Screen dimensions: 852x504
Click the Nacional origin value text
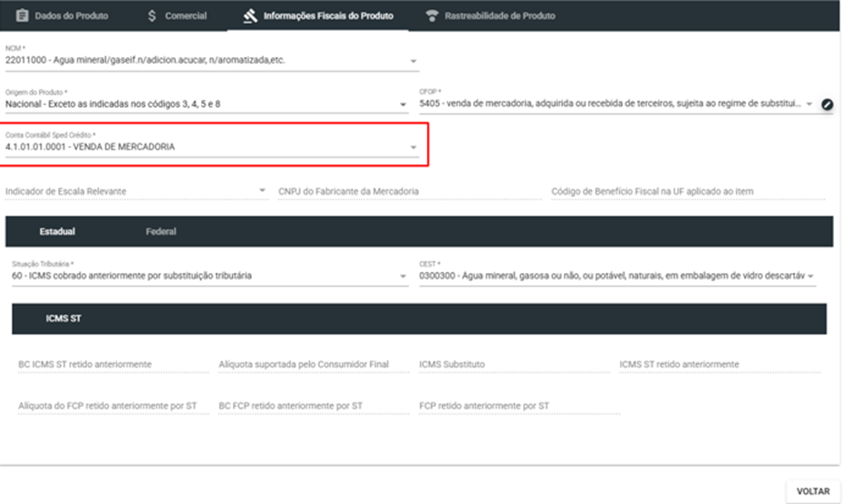point(113,104)
